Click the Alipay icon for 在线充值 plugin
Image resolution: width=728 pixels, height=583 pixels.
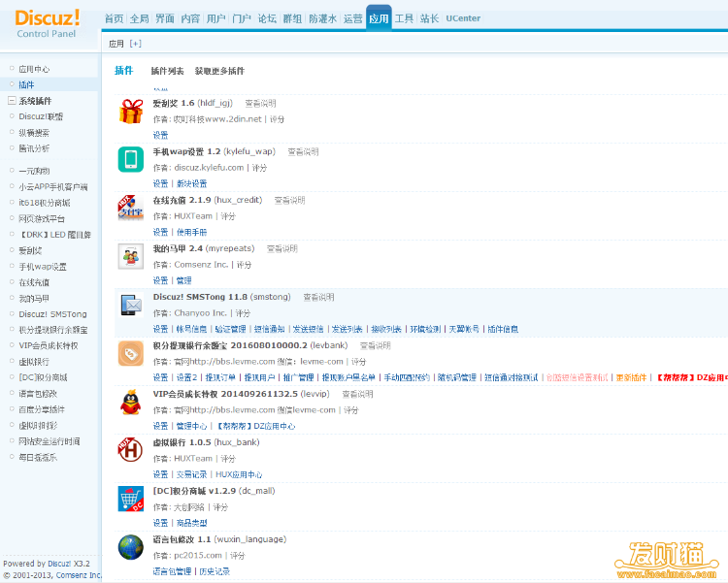[131, 208]
